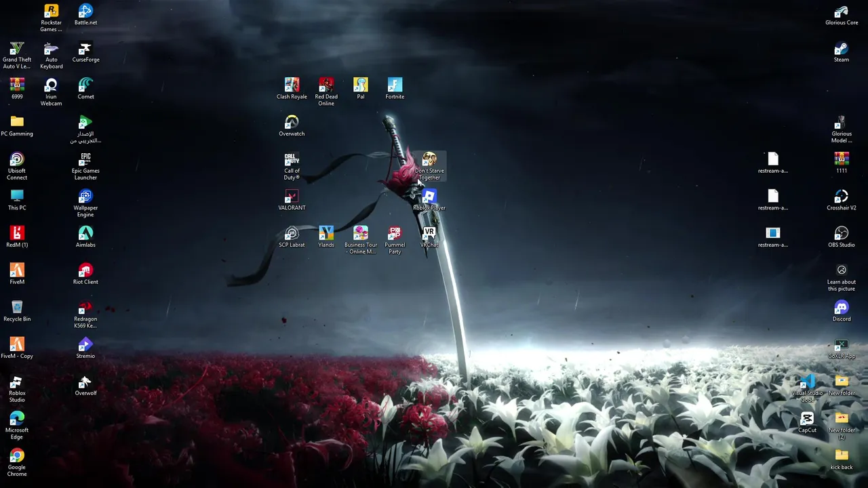Open the Wallpaper Engine shortcut
The width and height of the screenshot is (868, 488).
pyautogui.click(x=85, y=203)
